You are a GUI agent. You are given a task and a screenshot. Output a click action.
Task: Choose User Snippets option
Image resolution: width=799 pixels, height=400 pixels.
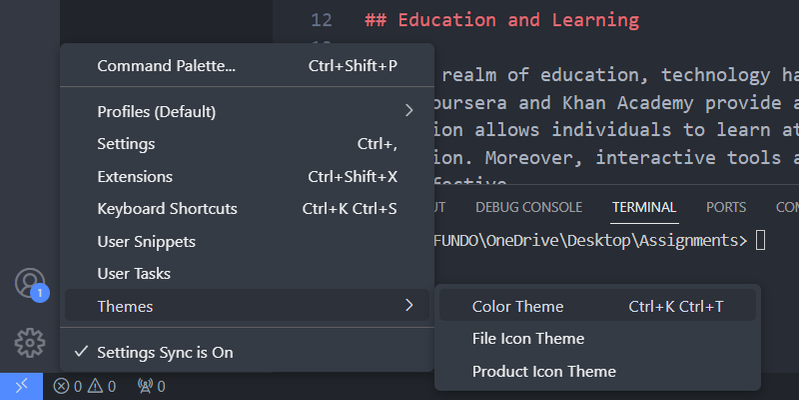(146, 241)
